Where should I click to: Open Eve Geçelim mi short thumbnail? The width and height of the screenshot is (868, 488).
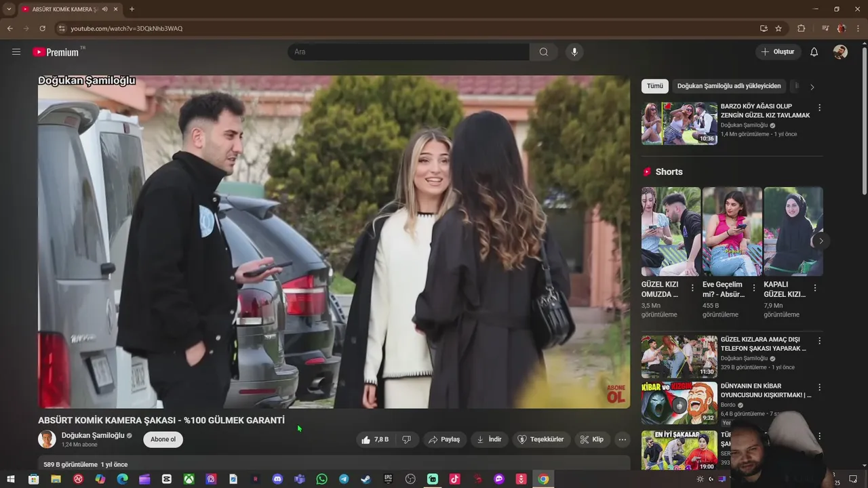coord(732,231)
